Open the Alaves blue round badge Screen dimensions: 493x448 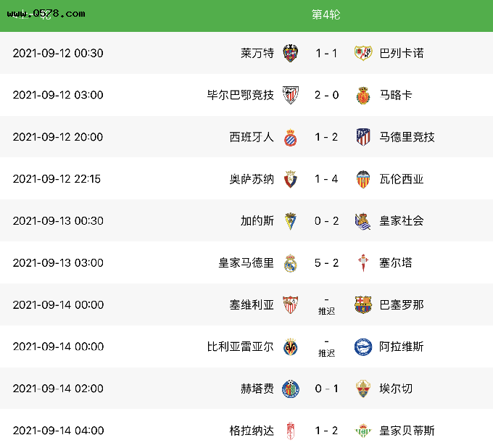[x=363, y=347]
